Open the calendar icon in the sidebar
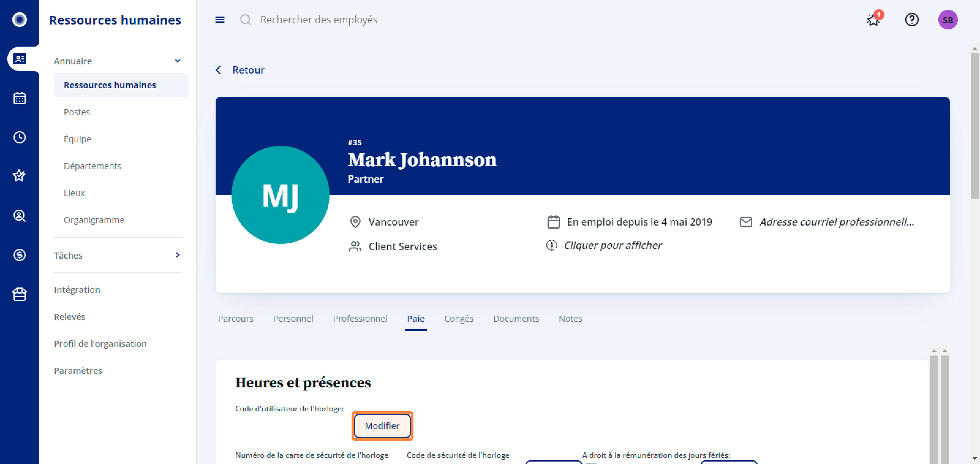 pyautogui.click(x=19, y=98)
